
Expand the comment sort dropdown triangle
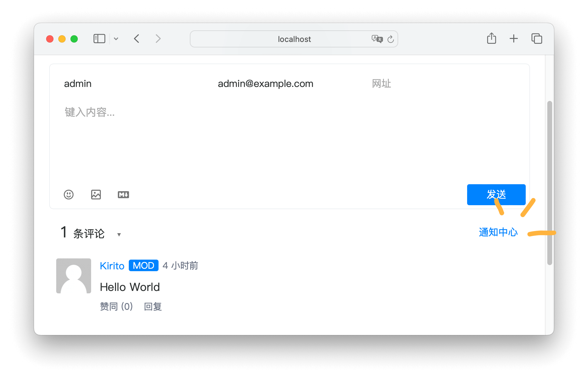point(119,234)
